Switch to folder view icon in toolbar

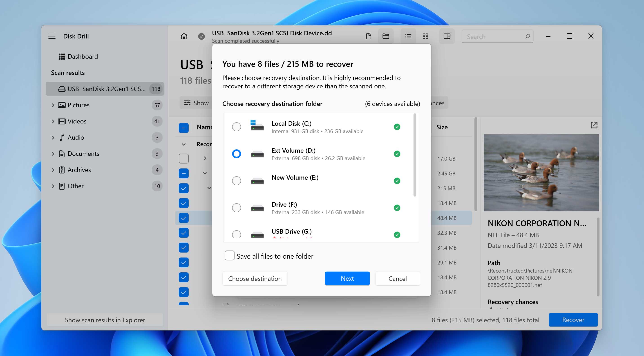[x=386, y=36]
